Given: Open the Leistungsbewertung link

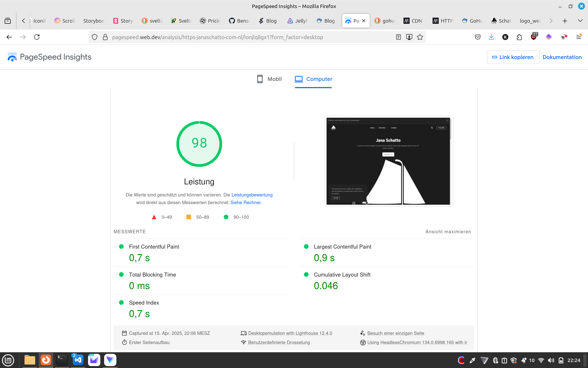Looking at the screenshot, I should (252, 195).
